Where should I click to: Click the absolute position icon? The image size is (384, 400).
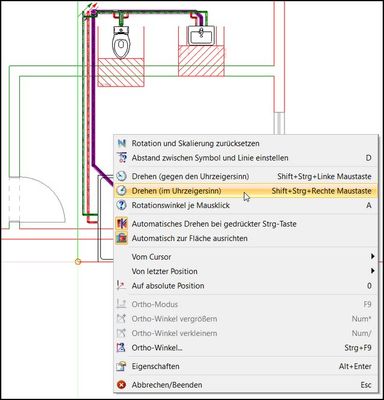coord(121,286)
